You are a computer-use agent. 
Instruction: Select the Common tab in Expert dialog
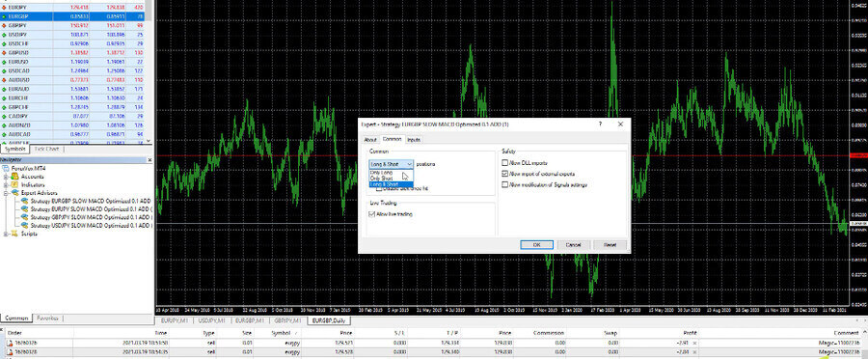point(392,139)
